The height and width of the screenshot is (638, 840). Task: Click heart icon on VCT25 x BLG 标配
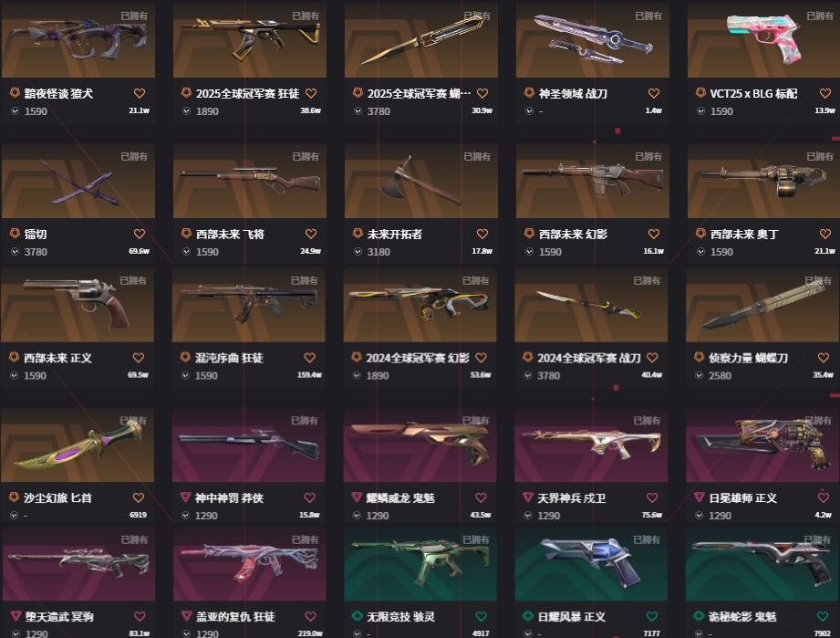[825, 93]
